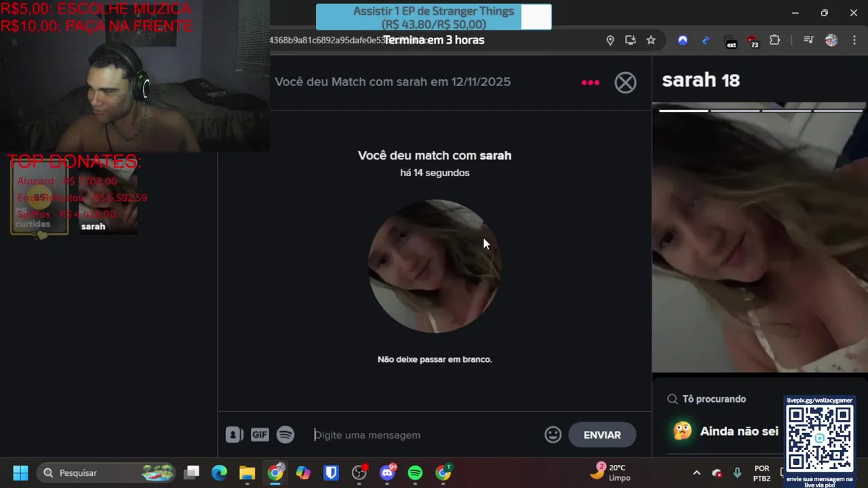The width and height of the screenshot is (868, 488).
Task: Open sarah's circular match photo
Action: tap(434, 266)
